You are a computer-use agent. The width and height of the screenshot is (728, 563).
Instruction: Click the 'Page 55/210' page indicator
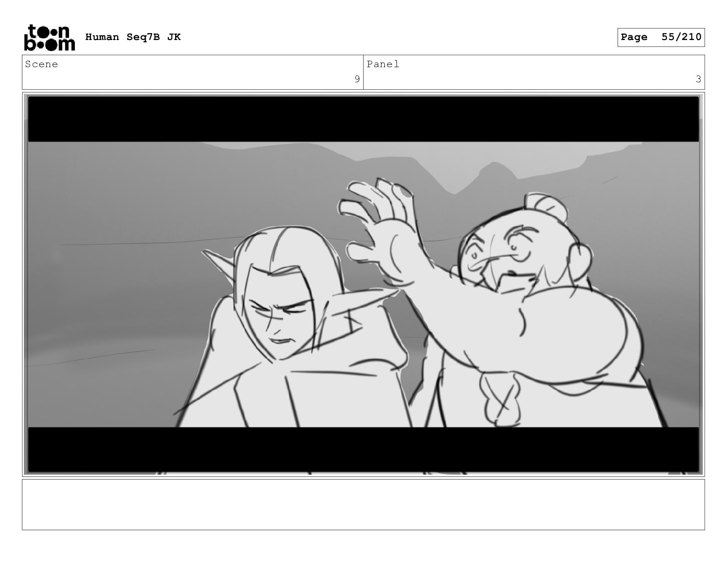click(x=661, y=37)
